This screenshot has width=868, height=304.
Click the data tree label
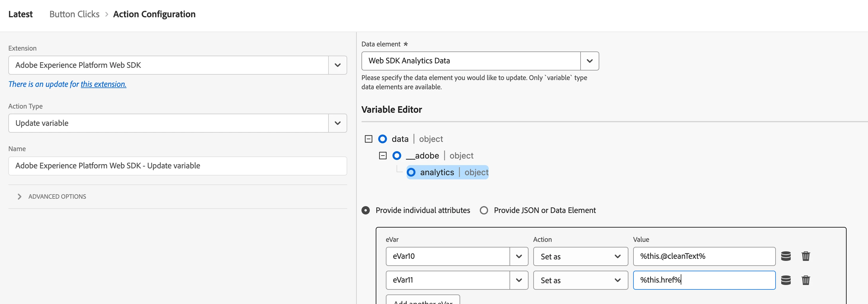click(400, 139)
